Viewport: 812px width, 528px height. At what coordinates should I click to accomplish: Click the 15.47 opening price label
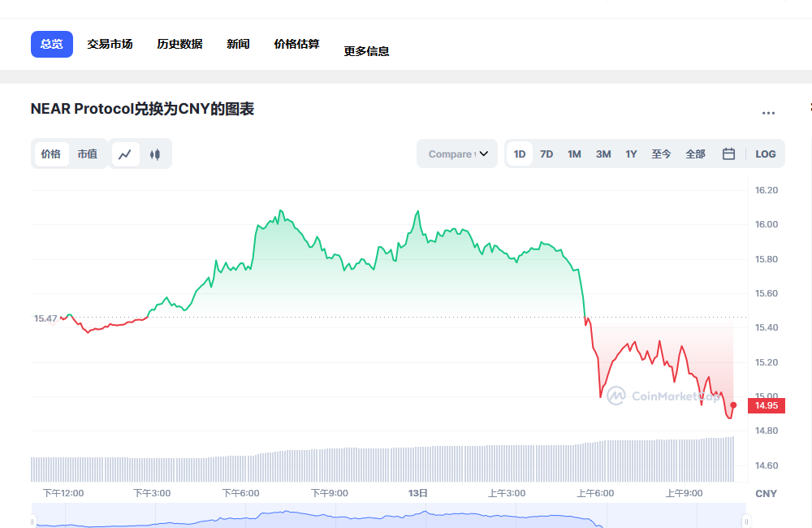[45, 318]
